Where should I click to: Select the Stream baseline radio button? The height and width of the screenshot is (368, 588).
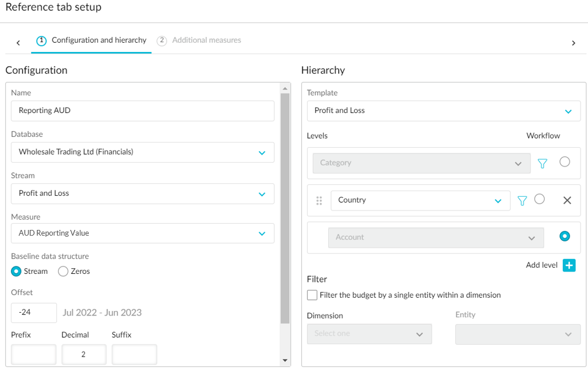click(17, 272)
